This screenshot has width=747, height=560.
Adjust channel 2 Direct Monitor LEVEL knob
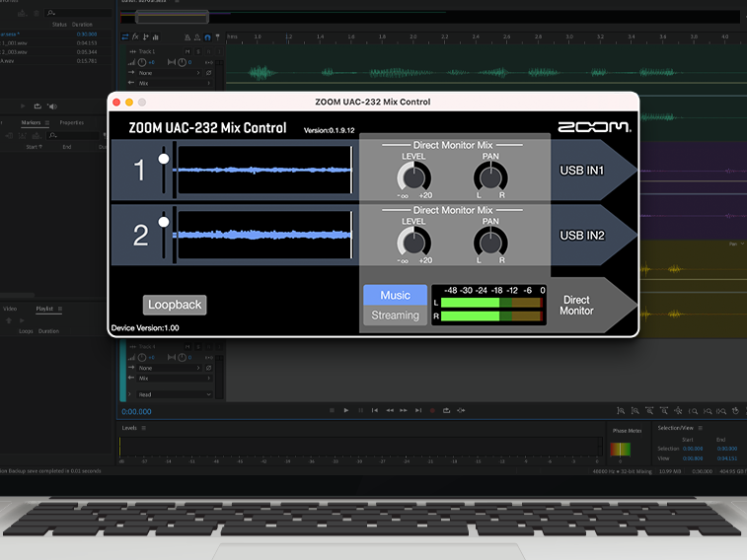click(414, 243)
